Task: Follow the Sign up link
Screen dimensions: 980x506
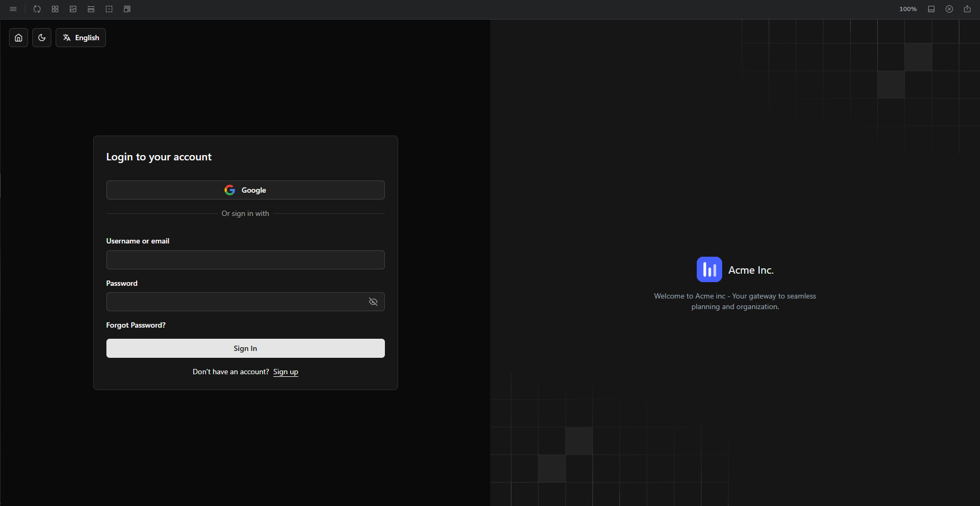Action: [x=286, y=372]
